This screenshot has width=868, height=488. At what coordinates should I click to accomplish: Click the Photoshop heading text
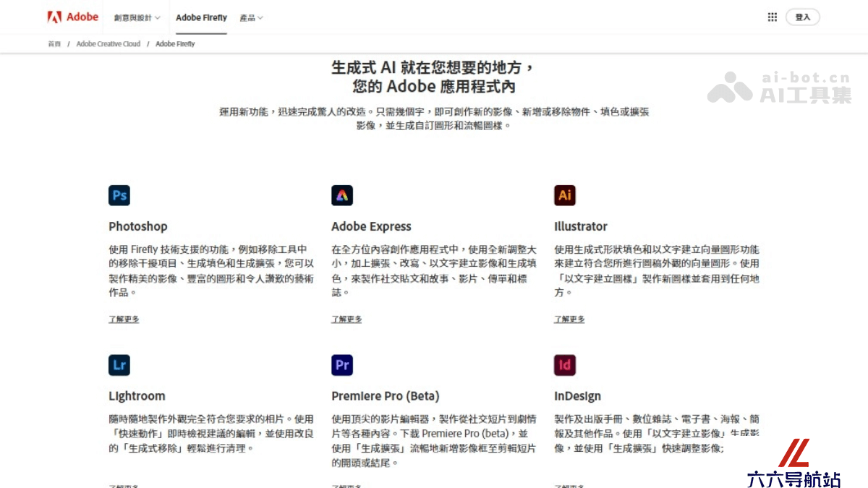coord(138,226)
